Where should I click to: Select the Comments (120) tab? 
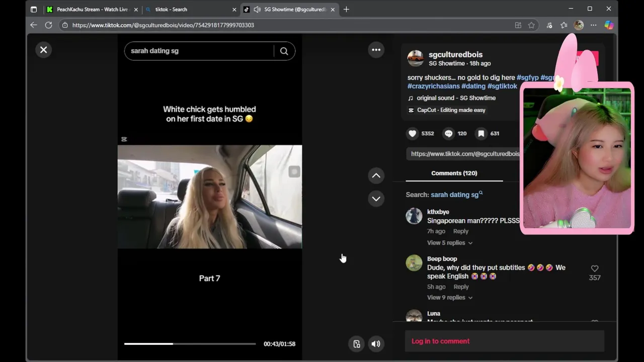pos(454,173)
